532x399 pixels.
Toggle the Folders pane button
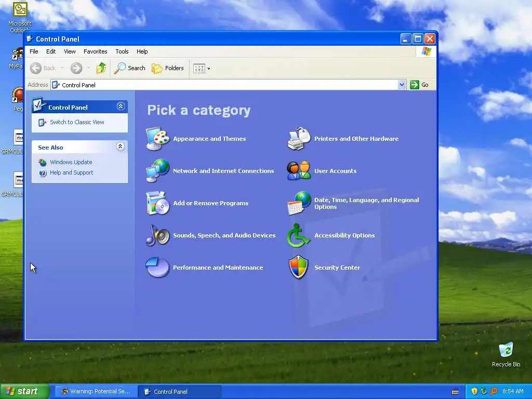click(x=168, y=68)
